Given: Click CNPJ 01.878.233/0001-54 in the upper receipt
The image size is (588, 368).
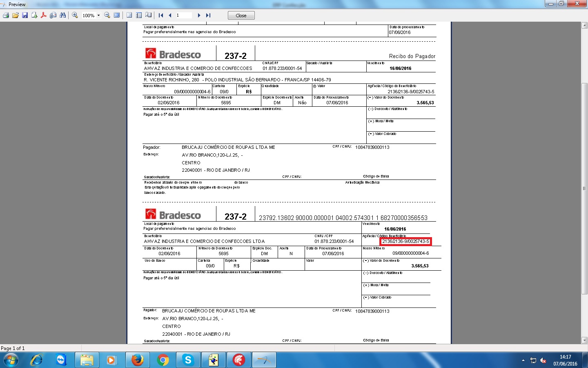Looking at the screenshot, I should pos(282,68).
